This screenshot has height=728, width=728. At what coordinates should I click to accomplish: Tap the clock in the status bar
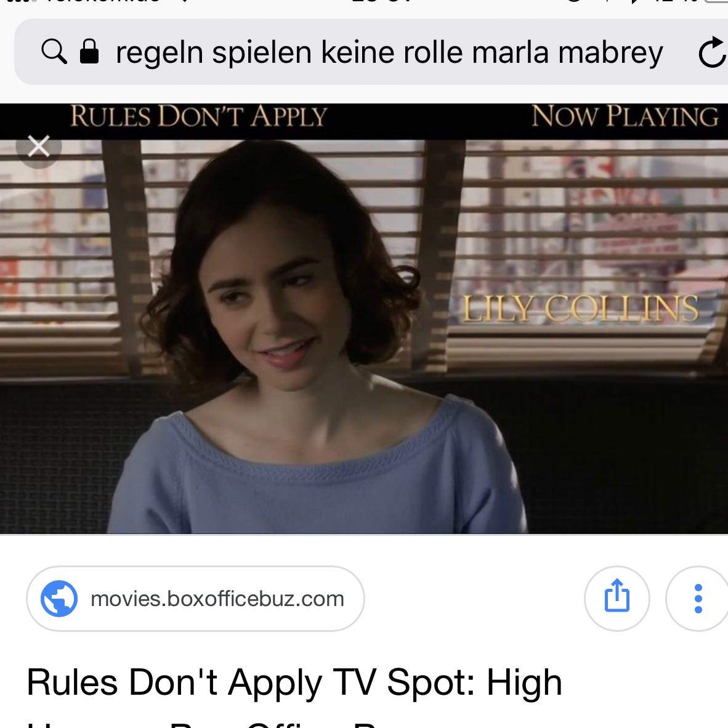[382, 1]
